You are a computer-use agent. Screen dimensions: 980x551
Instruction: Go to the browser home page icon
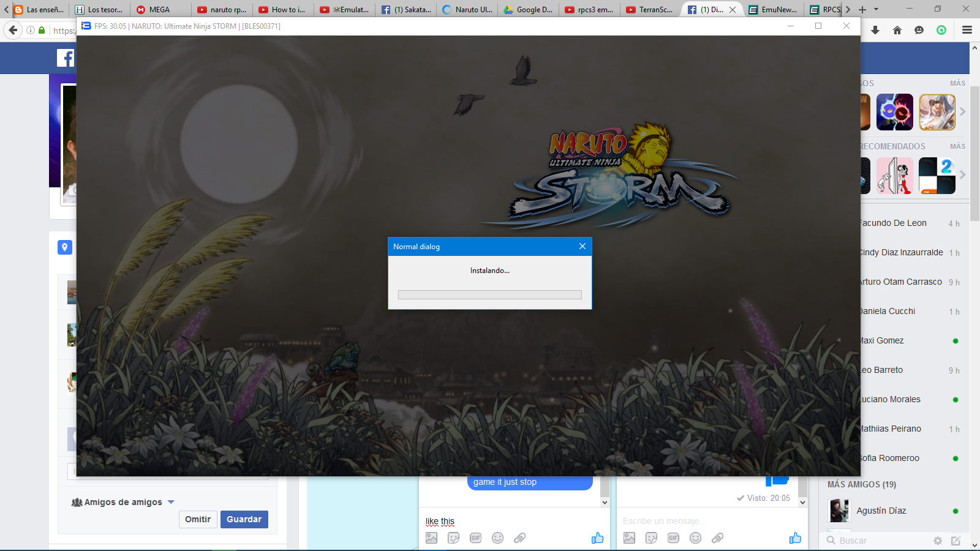pos(897,30)
